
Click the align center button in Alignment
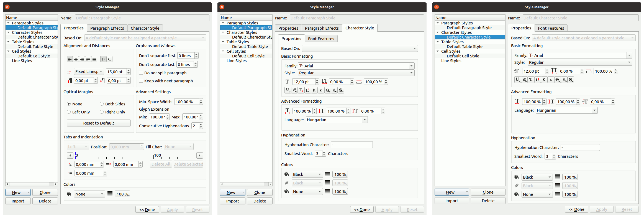76,59
